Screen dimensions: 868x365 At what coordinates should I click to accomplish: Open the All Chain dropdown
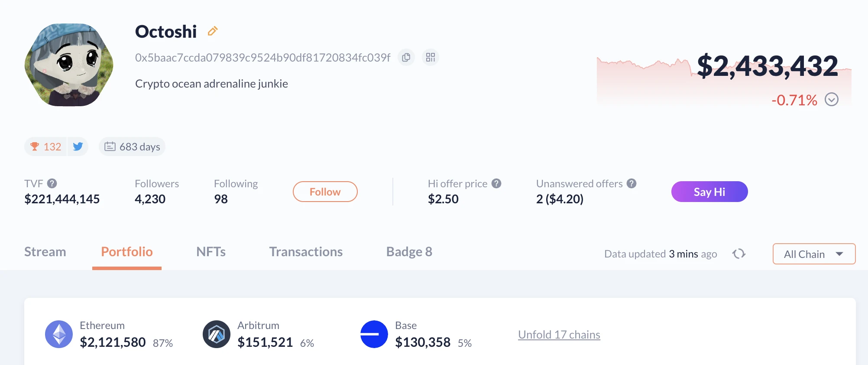coord(814,254)
